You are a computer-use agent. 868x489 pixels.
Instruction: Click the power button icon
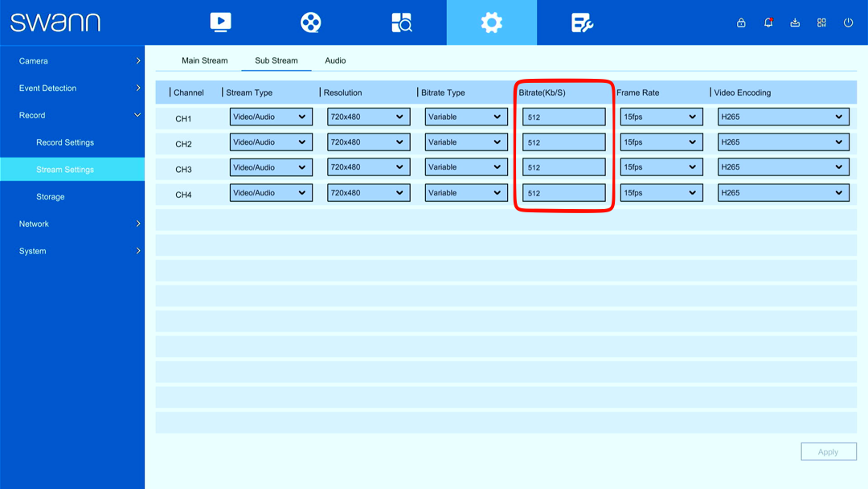[x=848, y=23]
